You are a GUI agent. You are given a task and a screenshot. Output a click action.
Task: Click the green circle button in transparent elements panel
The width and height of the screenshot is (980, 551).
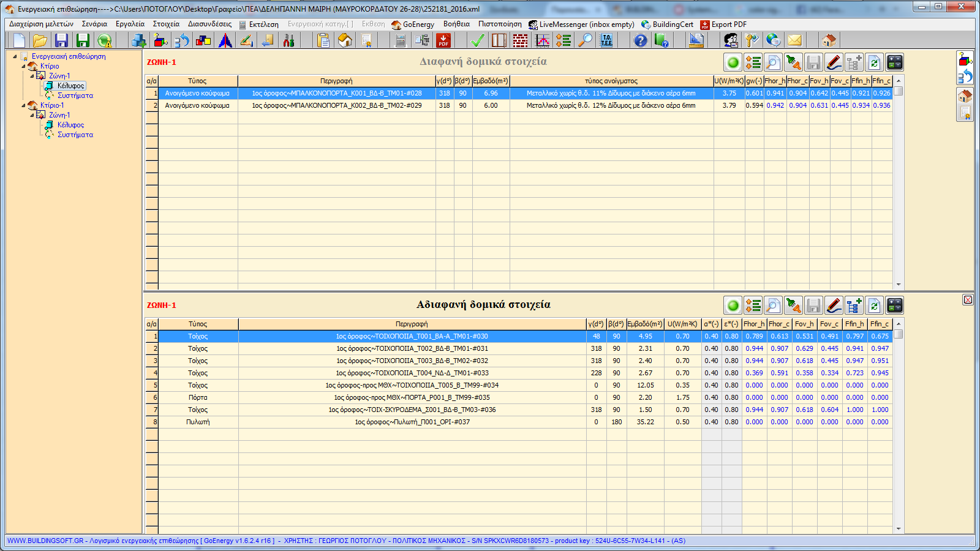733,62
